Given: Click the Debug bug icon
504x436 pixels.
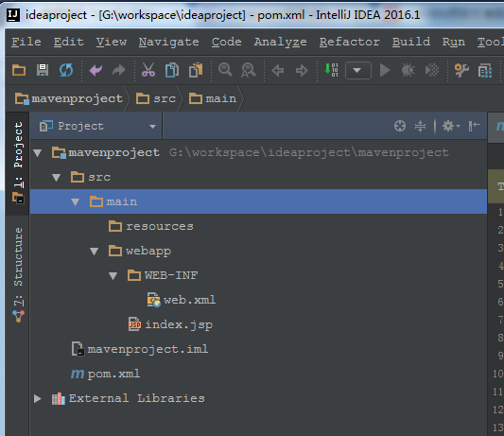Looking at the screenshot, I should tap(408, 70).
